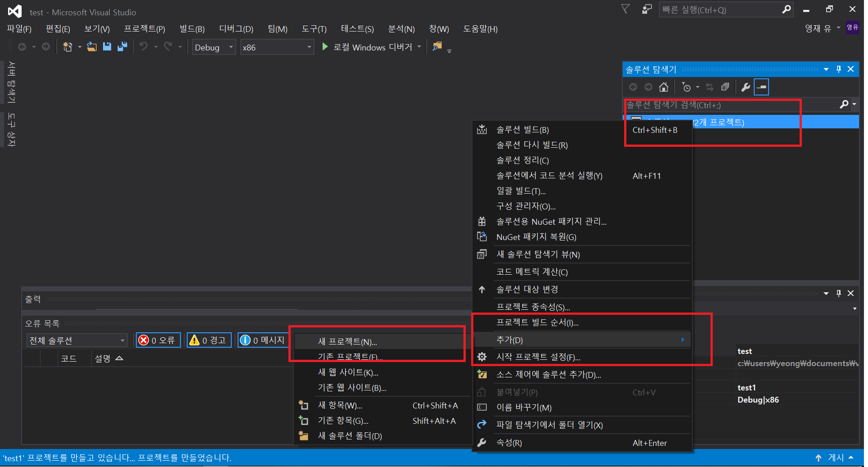Expand the New Project icon dropdown arrow

tap(80, 47)
